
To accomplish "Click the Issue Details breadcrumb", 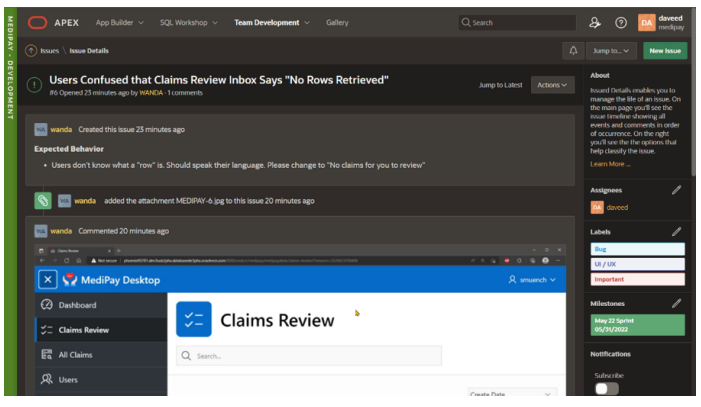I will (89, 51).
